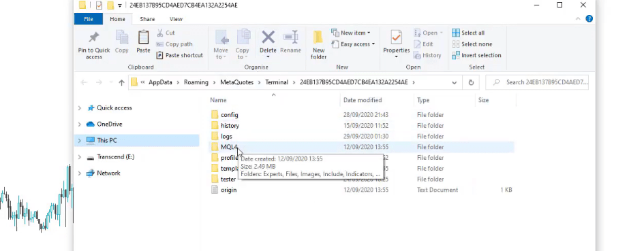This screenshot has height=251, width=644.
Task: Expand Network in navigation pane
Action: point(79,173)
